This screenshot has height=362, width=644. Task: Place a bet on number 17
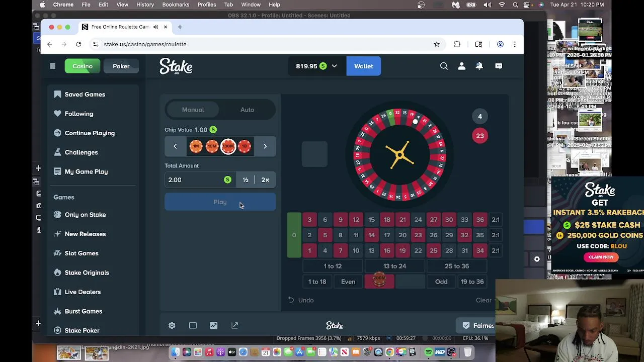click(387, 235)
